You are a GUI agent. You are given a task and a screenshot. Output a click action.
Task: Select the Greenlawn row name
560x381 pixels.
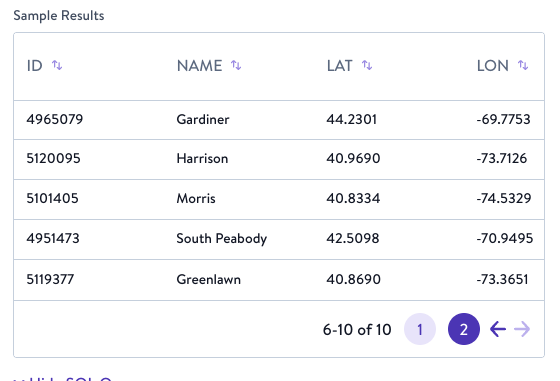click(209, 279)
